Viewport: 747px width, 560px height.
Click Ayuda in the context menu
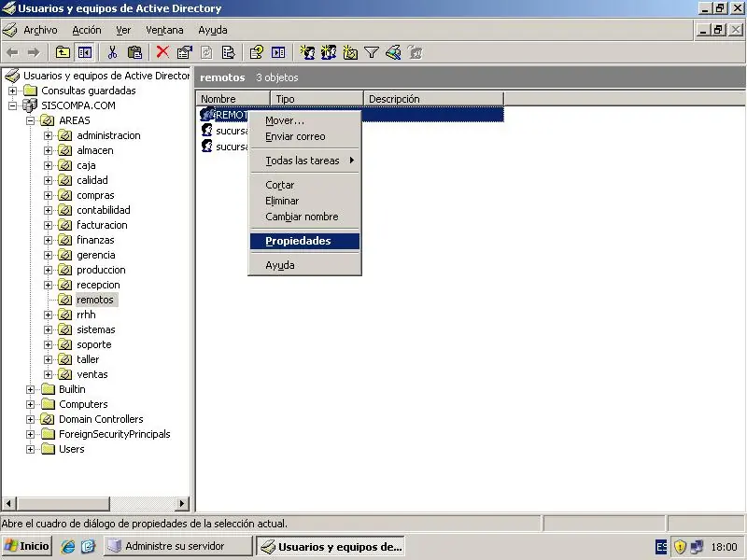(x=304, y=265)
